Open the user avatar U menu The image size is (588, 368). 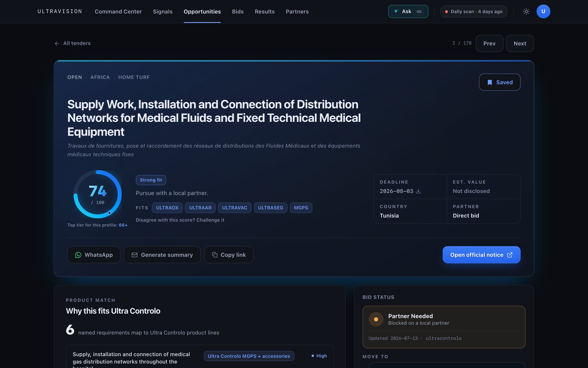tap(543, 11)
